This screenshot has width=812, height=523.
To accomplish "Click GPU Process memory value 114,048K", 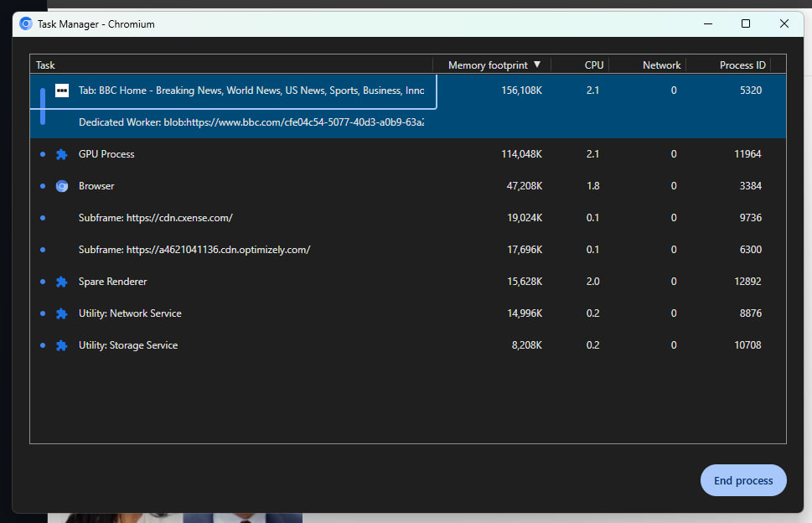I will pyautogui.click(x=521, y=154).
